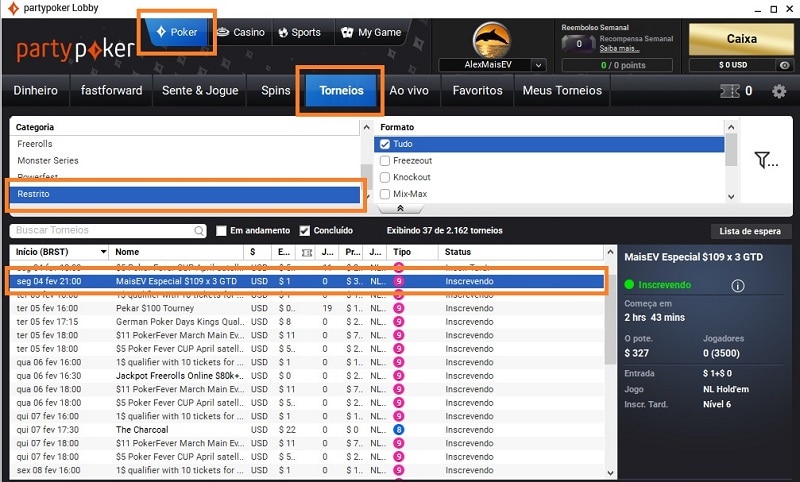
Task: Click the blue 8 icon for The Charcoal
Action: [399, 429]
